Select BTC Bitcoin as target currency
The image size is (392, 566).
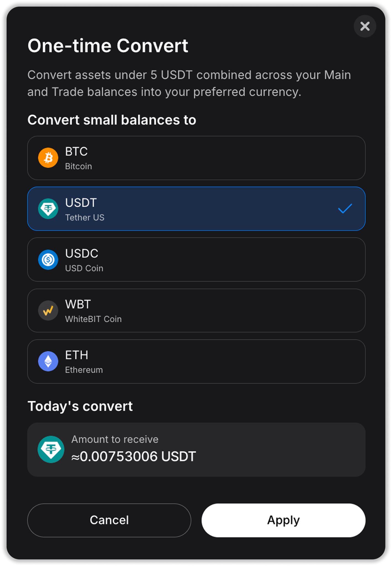tap(196, 158)
